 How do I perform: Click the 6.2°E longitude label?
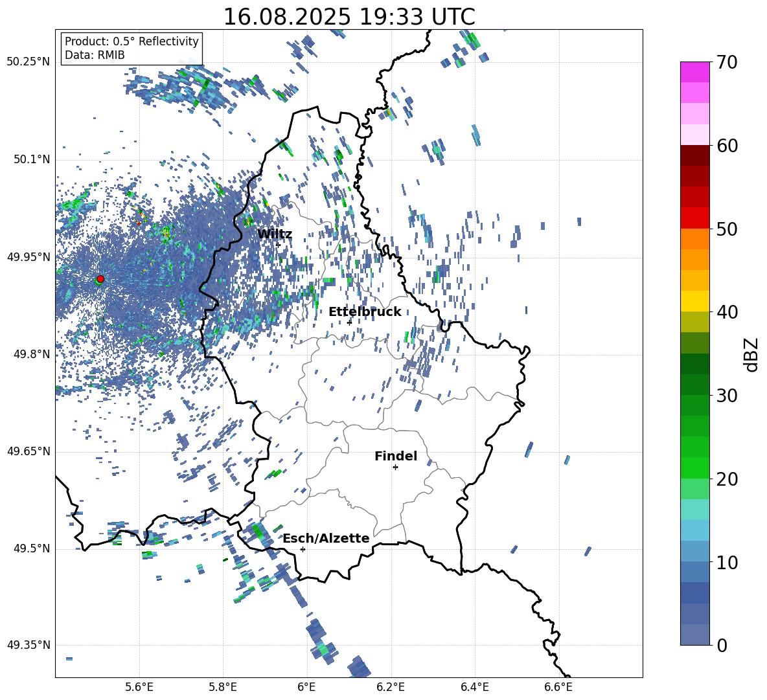click(x=391, y=687)
